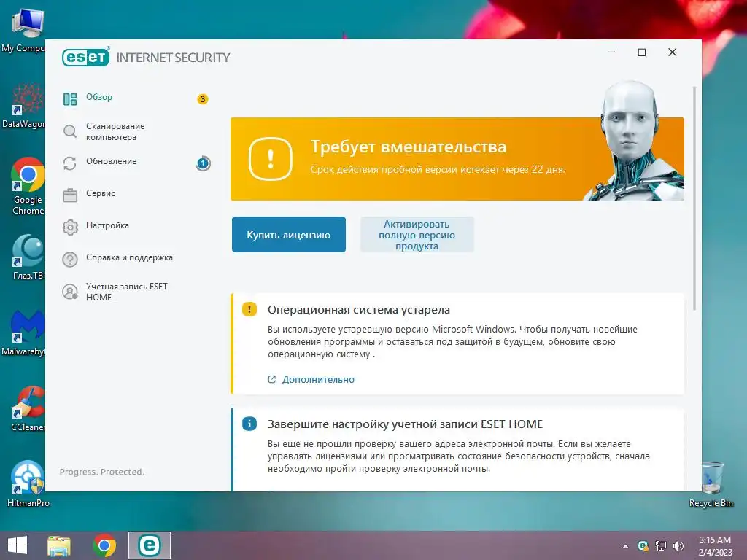Click the ESET taskbar button
Screen dimensions: 747x560
click(x=149, y=545)
